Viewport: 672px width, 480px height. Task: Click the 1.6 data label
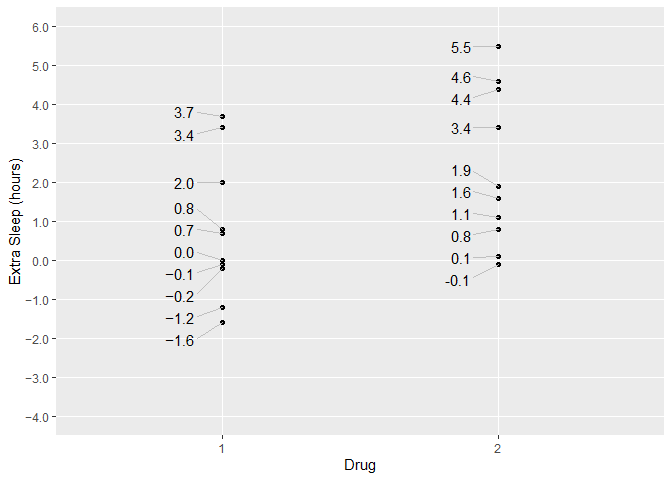click(460, 193)
